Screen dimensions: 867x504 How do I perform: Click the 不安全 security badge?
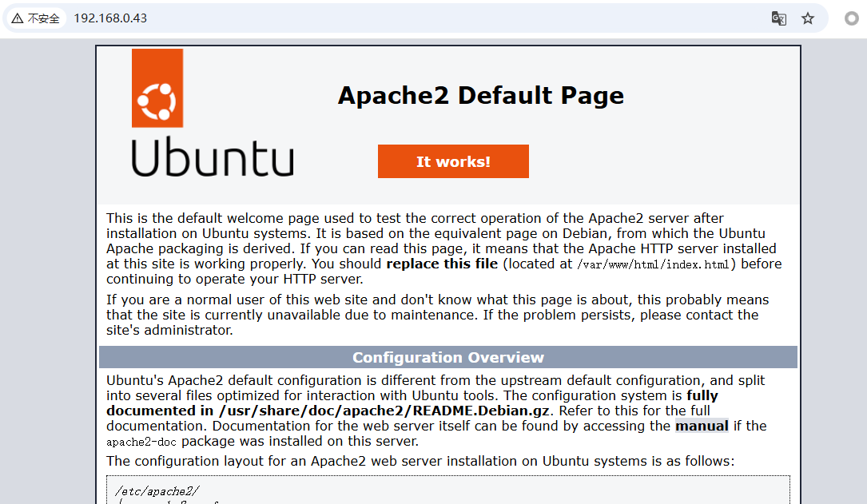[35, 18]
